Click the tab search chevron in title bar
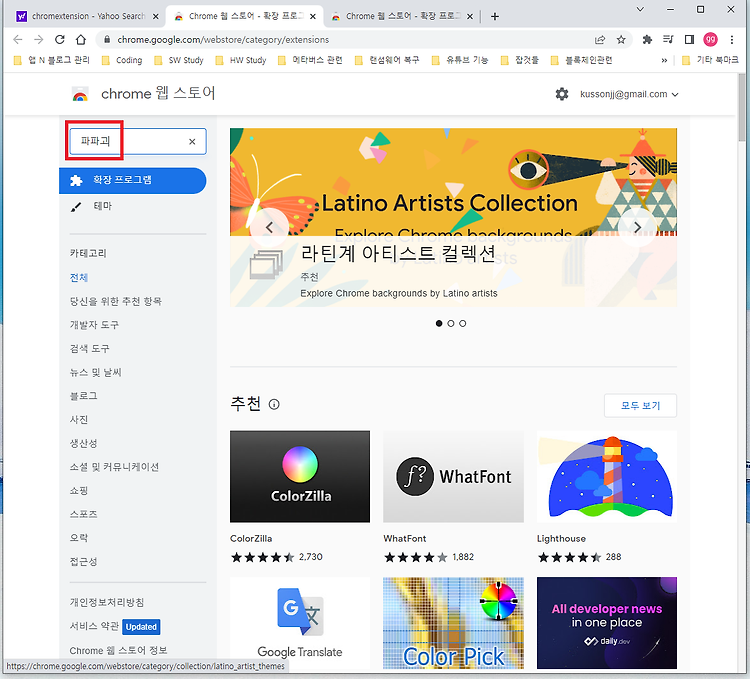Image resolution: width=750 pixels, height=679 pixels. click(640, 10)
